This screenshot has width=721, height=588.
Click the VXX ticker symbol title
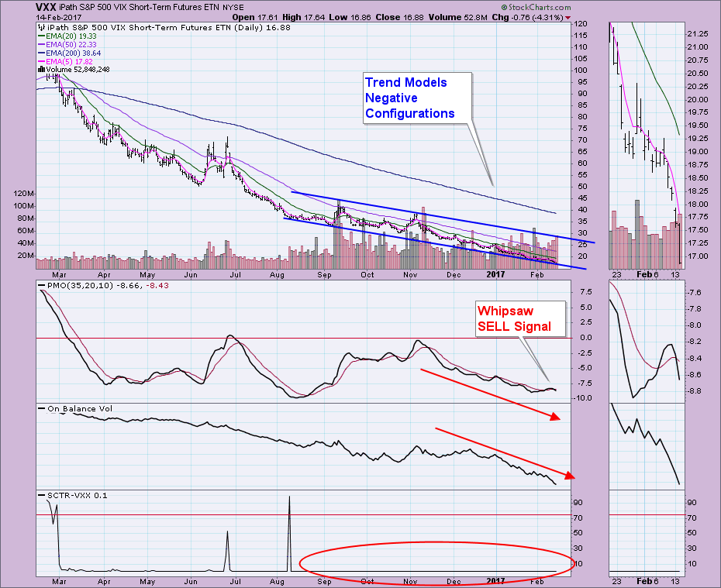click(47, 7)
